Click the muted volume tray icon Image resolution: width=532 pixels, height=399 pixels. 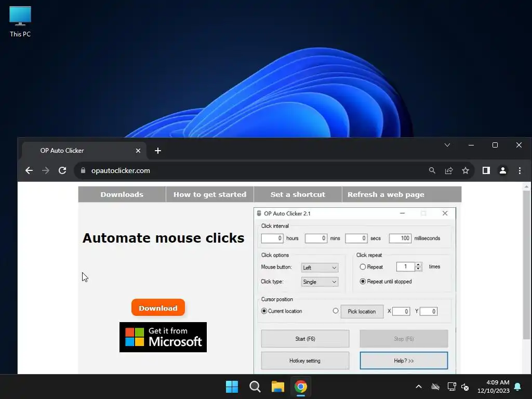tap(465, 387)
